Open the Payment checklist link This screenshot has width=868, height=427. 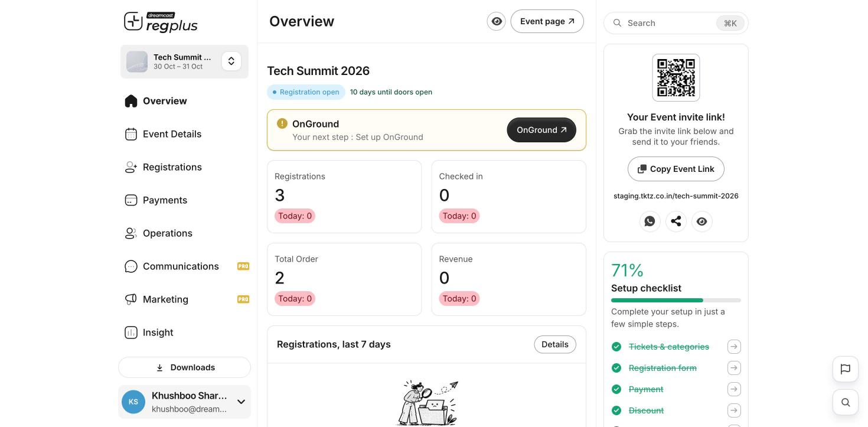[x=646, y=389]
